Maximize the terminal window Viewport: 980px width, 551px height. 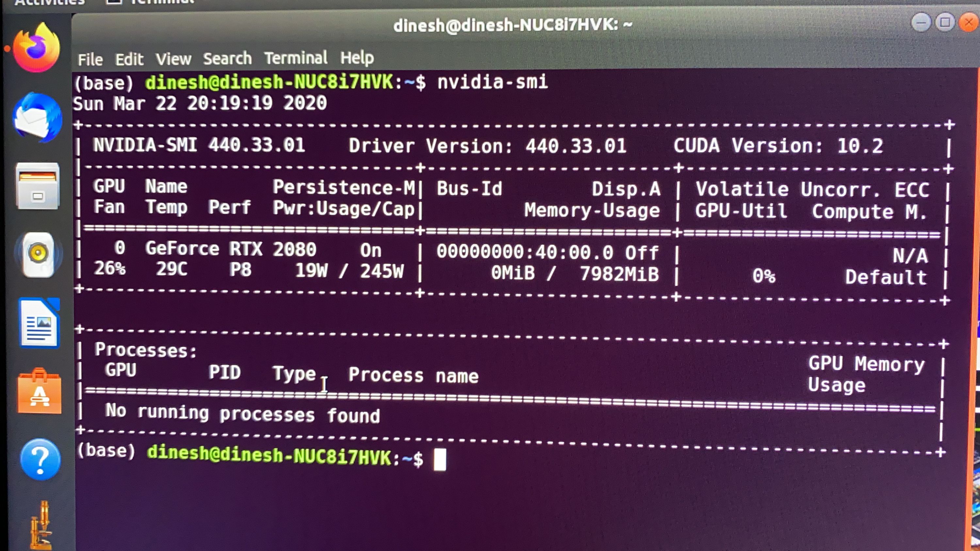[945, 23]
